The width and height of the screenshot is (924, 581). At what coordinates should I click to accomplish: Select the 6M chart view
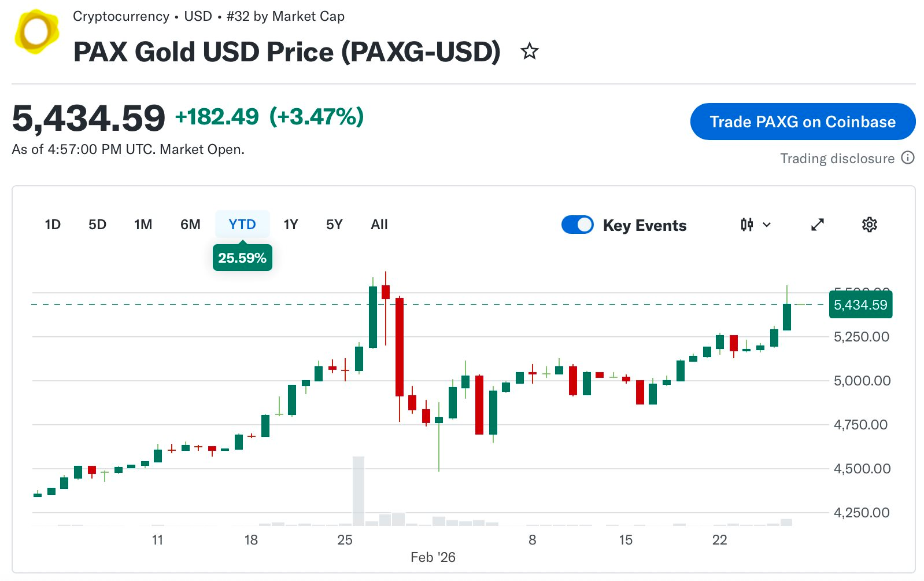(189, 225)
